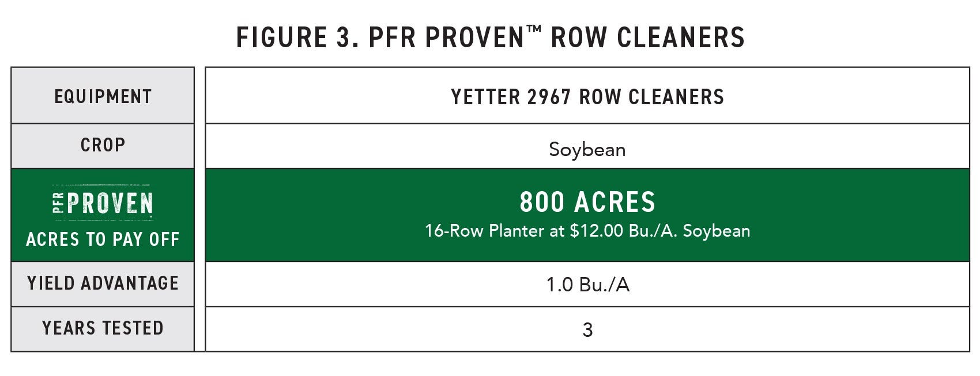This screenshot has width=980, height=376.
Task: Select the years tested value 3
Action: pyautogui.click(x=587, y=329)
